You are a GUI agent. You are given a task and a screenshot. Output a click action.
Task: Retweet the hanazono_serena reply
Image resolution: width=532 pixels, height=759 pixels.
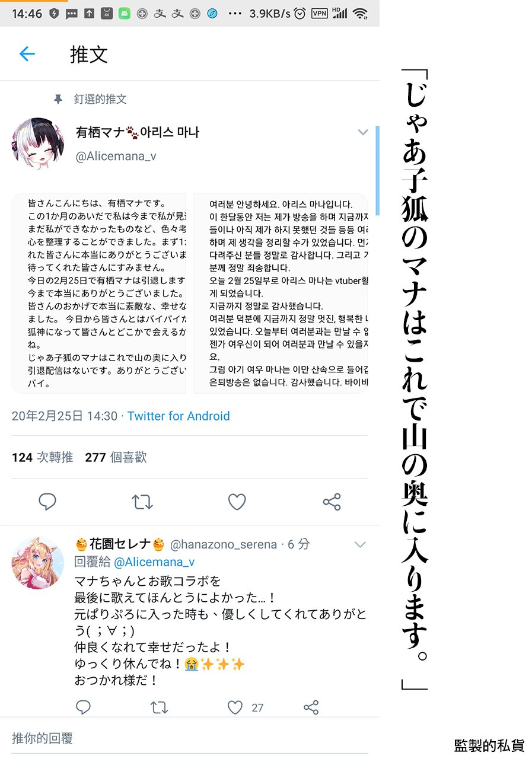(159, 707)
